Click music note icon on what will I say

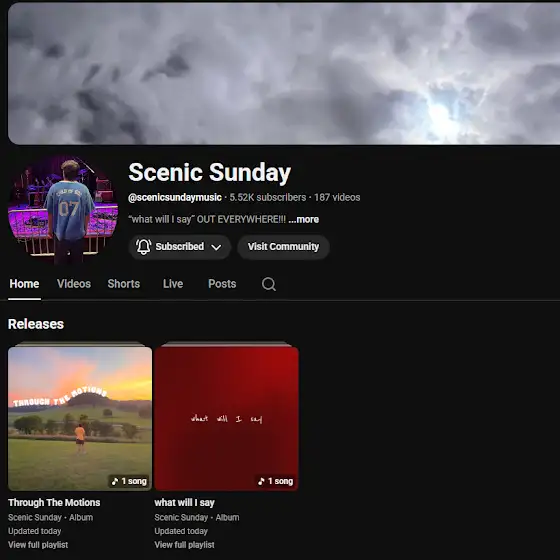[x=261, y=481]
